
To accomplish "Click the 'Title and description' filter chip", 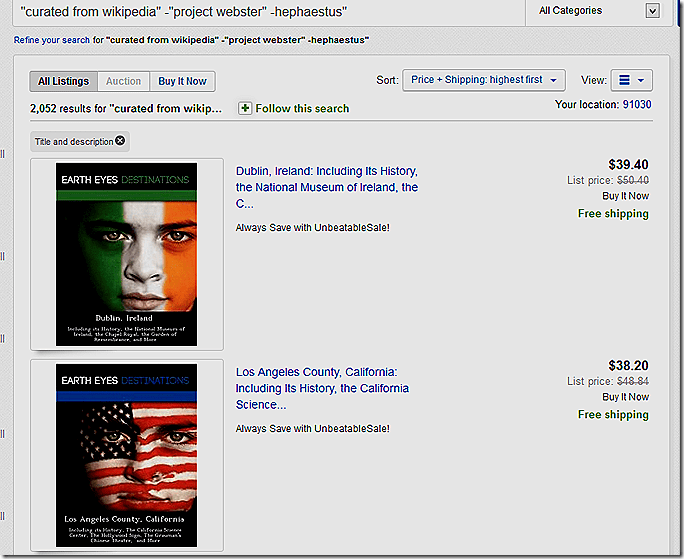I will coord(73,142).
